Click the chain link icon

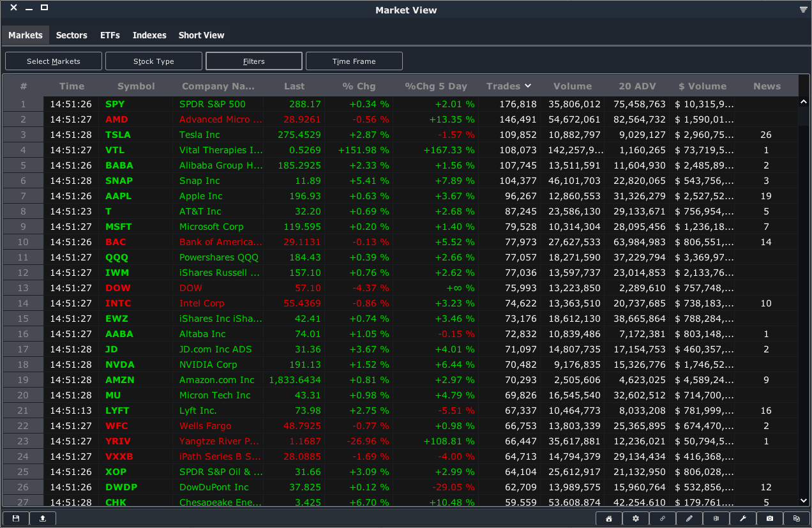click(663, 518)
